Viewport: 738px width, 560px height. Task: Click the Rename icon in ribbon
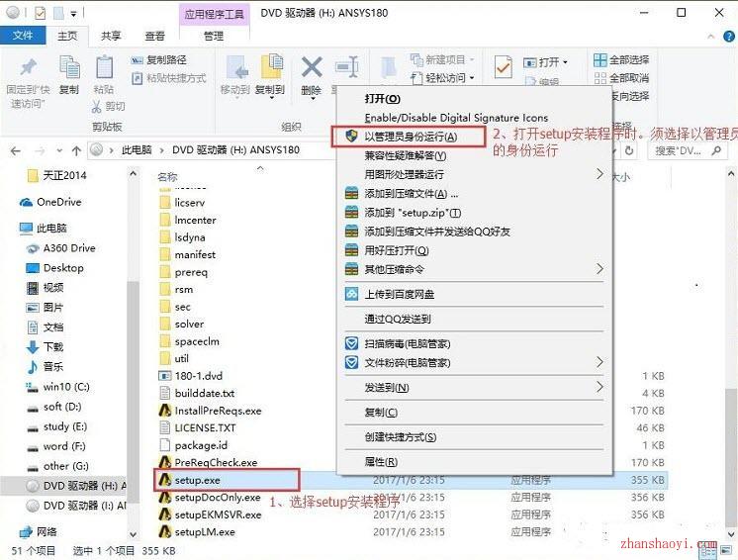pyautogui.click(x=347, y=67)
